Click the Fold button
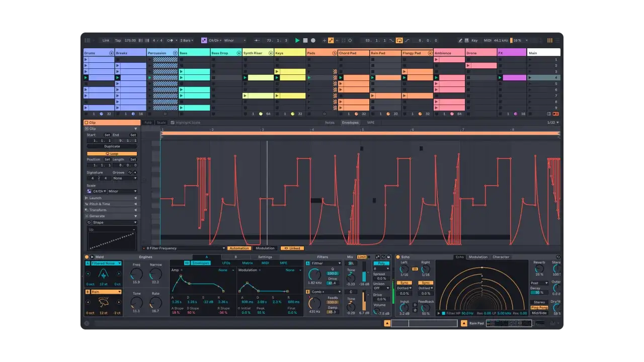This screenshot has height=362, width=644. tap(148, 123)
